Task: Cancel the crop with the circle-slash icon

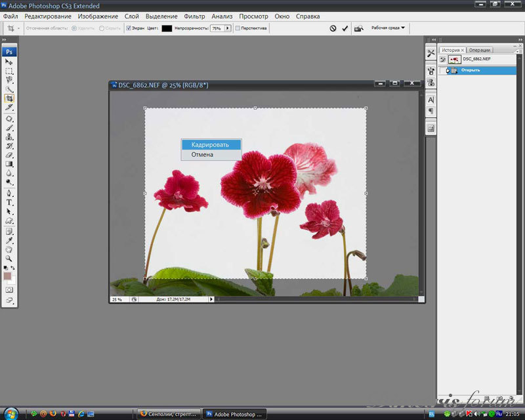Action: click(333, 29)
